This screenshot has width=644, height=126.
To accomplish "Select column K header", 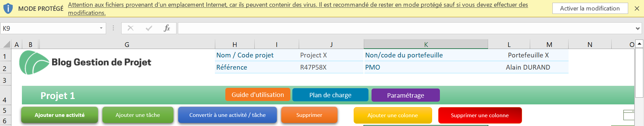I will point(426,44).
